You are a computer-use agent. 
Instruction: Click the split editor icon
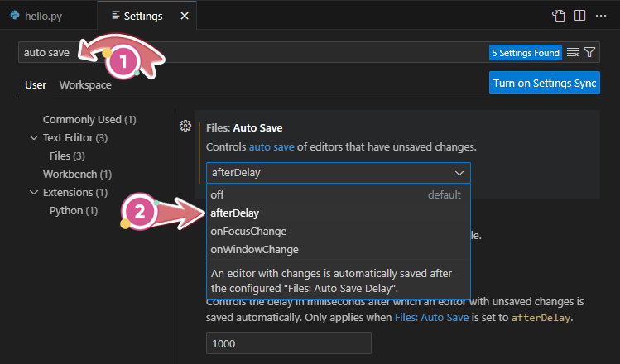(x=579, y=16)
